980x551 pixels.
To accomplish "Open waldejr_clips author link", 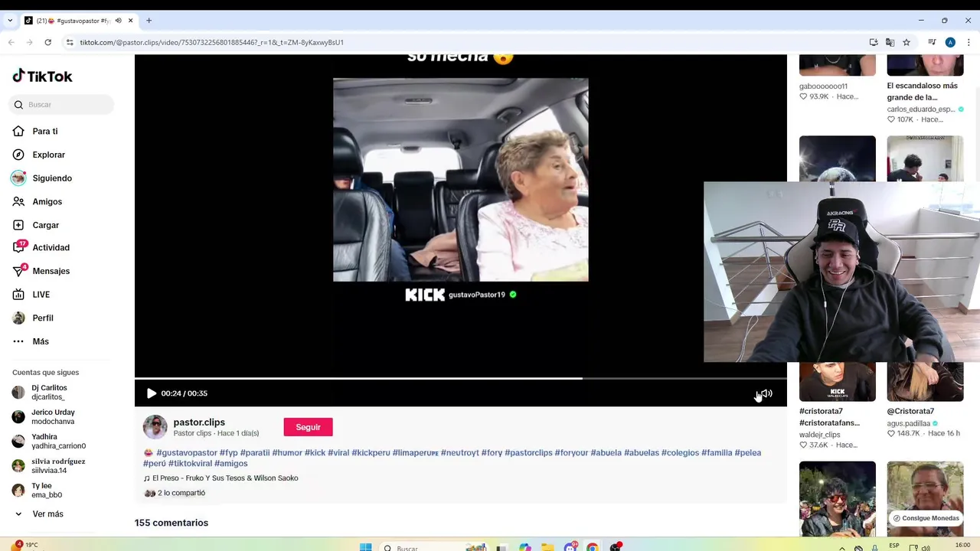I will (x=819, y=435).
